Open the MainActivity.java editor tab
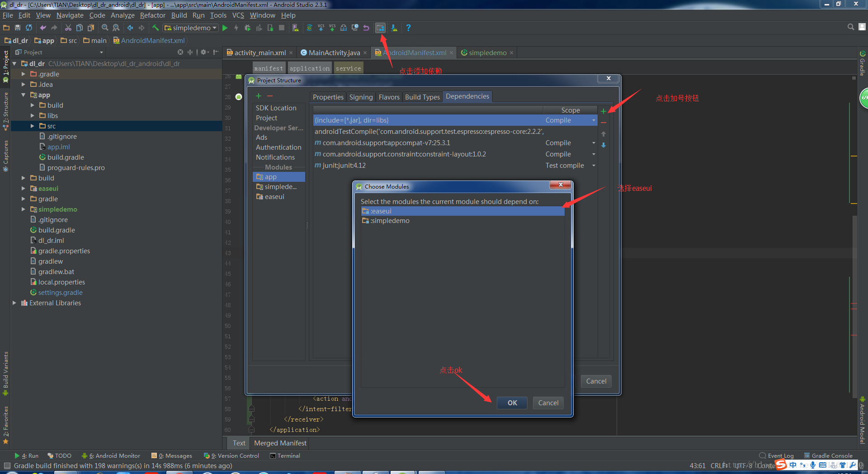868x474 pixels. click(334, 53)
